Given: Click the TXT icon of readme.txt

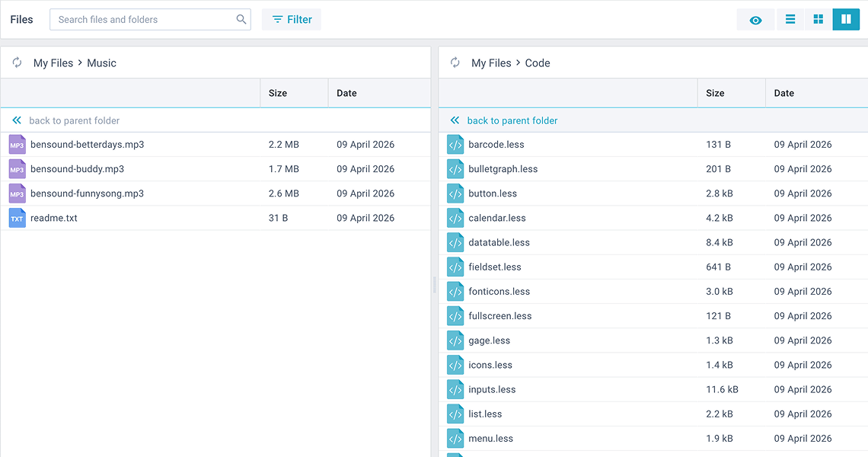Looking at the screenshot, I should 17,219.
